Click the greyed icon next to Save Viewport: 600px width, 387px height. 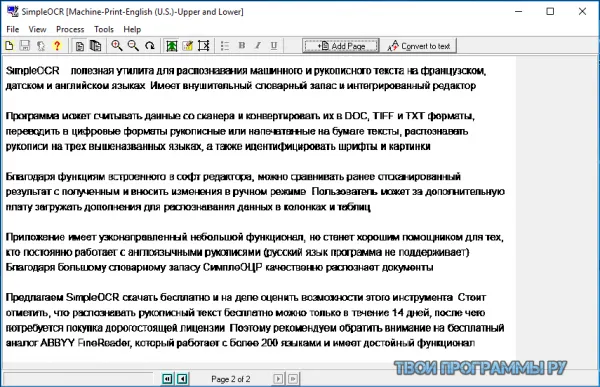click(x=41, y=46)
